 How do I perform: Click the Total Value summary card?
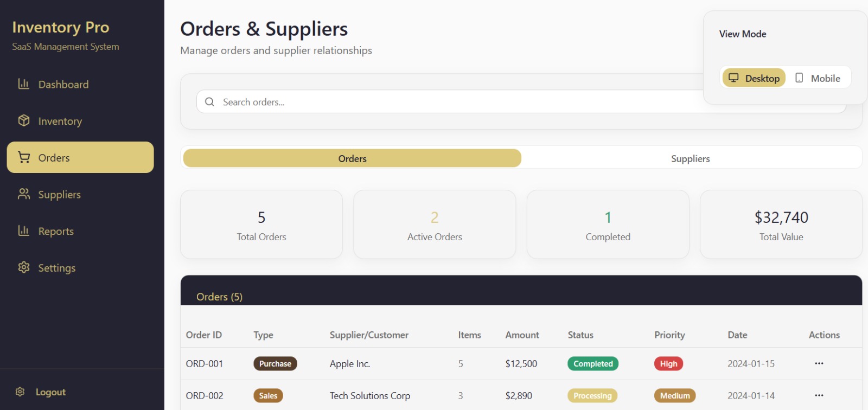pos(781,225)
